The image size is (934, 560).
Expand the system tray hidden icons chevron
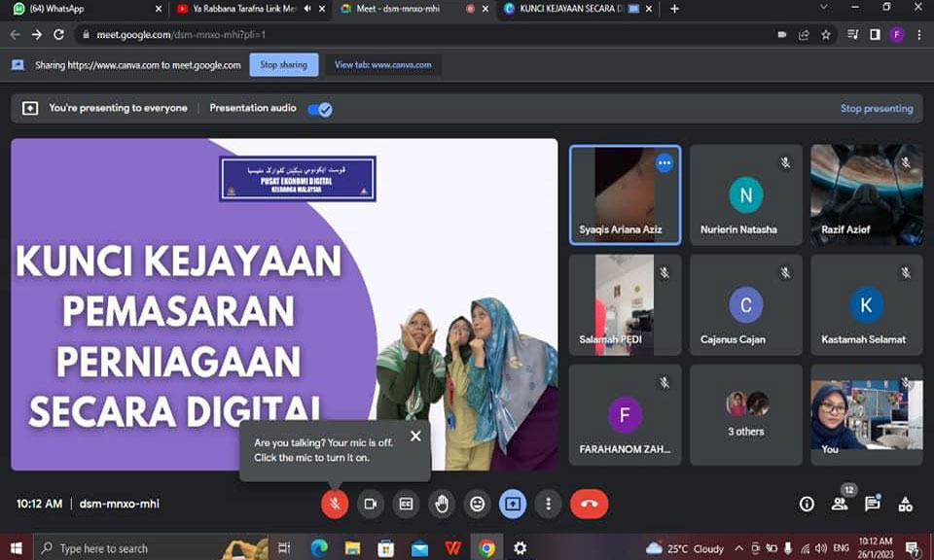739,548
